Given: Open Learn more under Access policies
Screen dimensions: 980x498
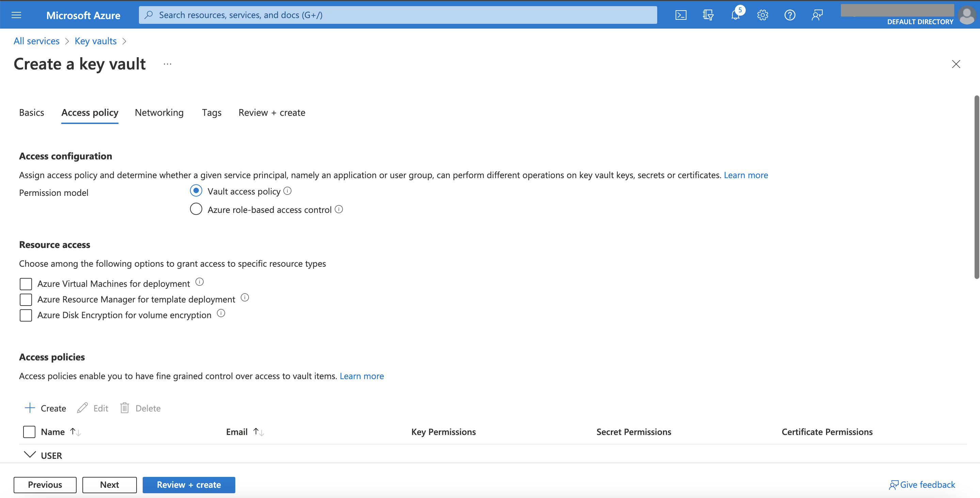Looking at the screenshot, I should (361, 376).
